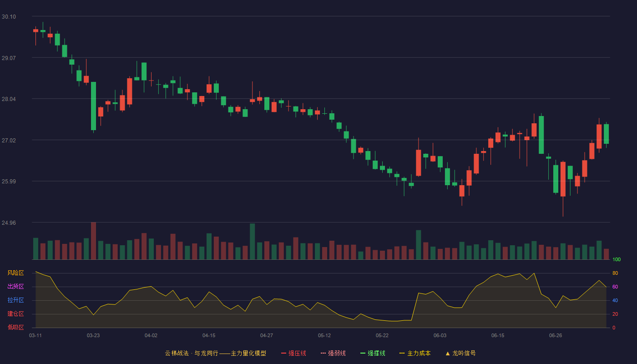This screenshot has width=637, height=364.
Task: Click the 29.07 price axis label
Action: click(x=9, y=58)
